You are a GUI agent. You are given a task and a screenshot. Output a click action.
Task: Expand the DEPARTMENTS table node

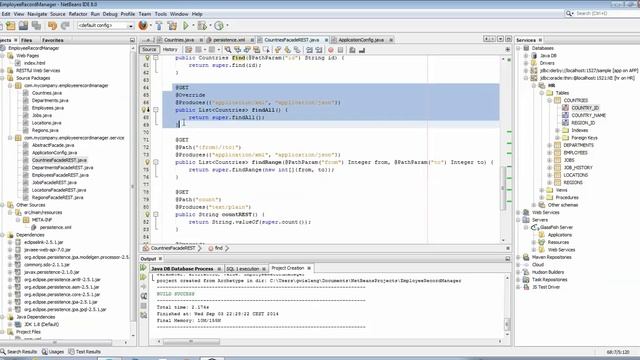(x=549, y=145)
